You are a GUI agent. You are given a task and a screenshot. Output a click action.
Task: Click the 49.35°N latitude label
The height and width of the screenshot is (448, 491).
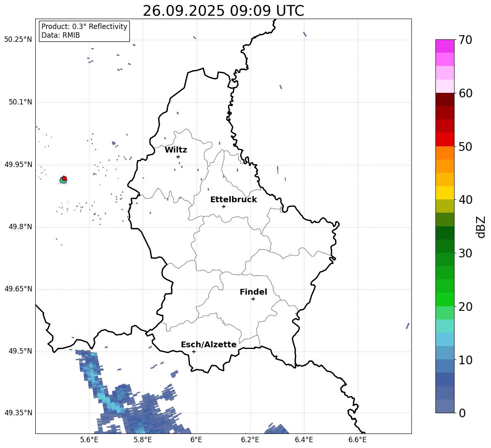[x=18, y=413]
